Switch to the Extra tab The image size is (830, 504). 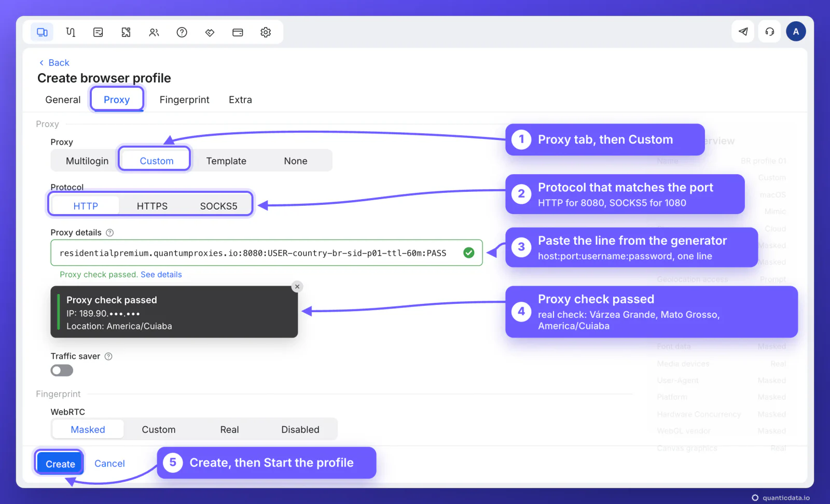click(240, 100)
